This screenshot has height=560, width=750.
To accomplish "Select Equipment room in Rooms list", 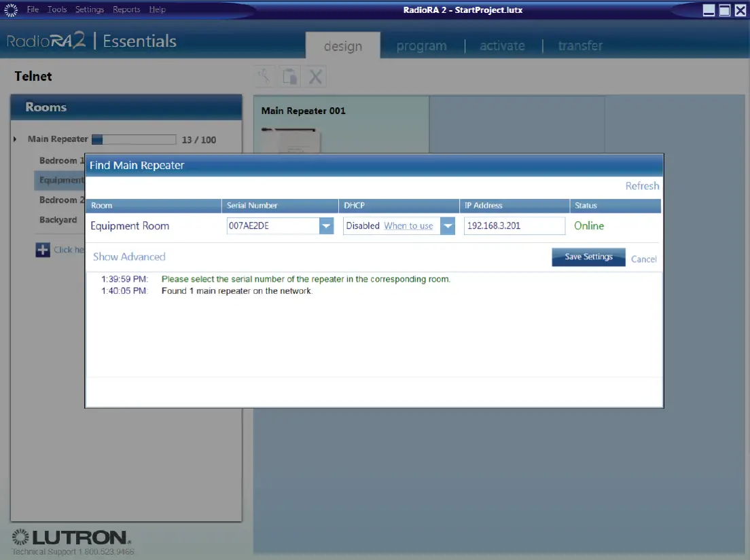I will [60, 180].
